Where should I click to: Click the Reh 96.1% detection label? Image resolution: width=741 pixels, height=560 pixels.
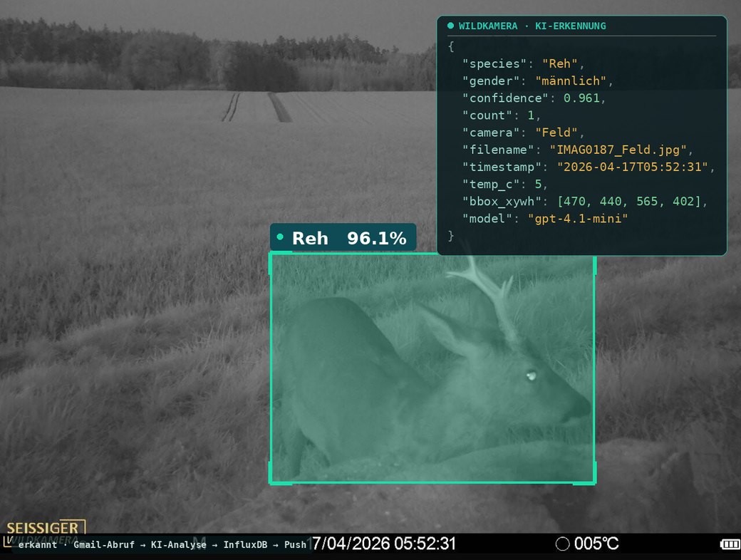[x=343, y=237]
